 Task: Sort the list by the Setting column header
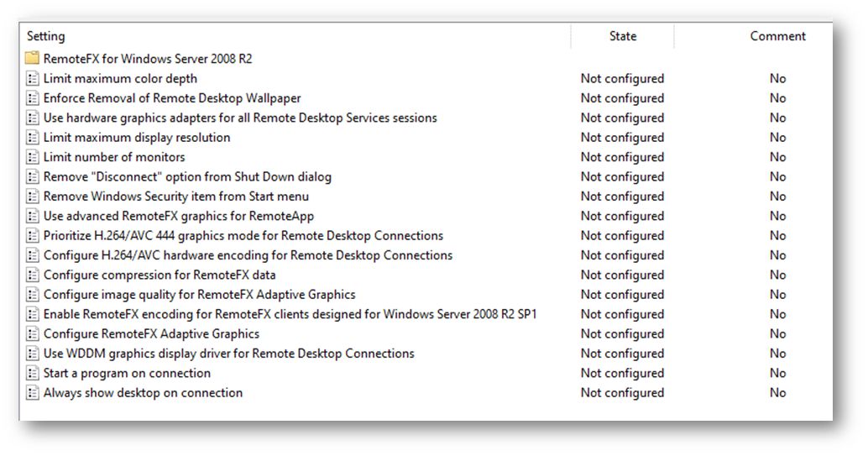45,36
